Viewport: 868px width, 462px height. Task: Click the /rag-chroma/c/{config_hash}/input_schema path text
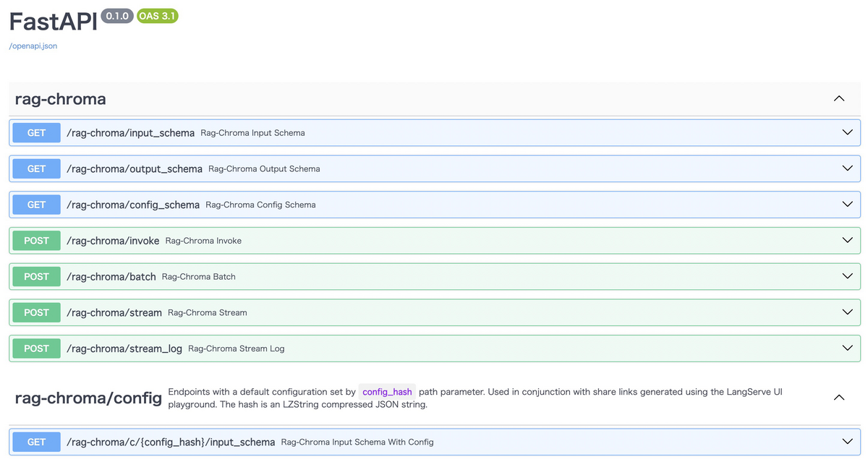click(171, 442)
